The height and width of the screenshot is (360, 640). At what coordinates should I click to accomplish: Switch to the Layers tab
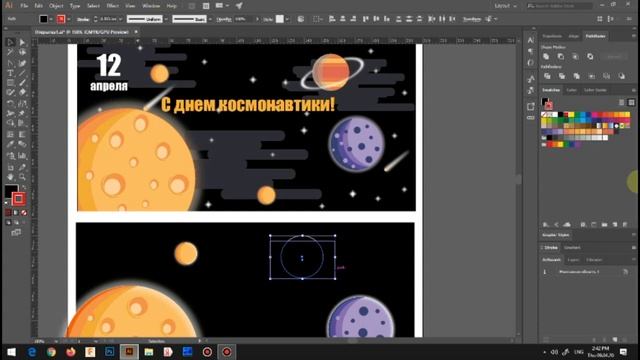pos(573,260)
